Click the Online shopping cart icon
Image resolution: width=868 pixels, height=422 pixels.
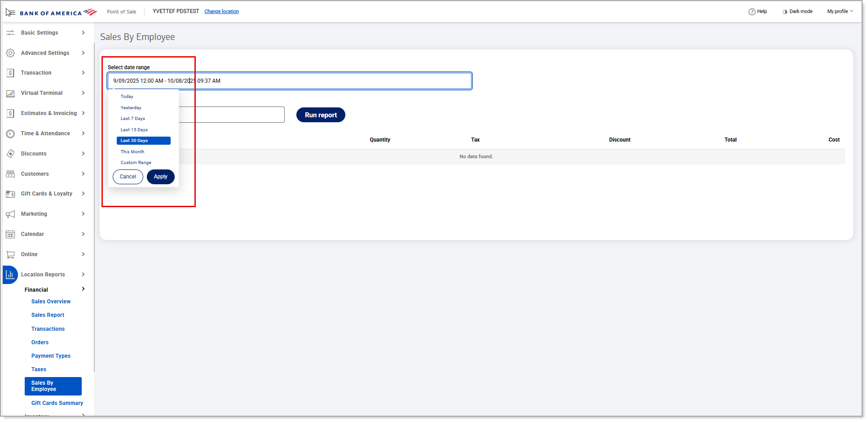tap(10, 254)
